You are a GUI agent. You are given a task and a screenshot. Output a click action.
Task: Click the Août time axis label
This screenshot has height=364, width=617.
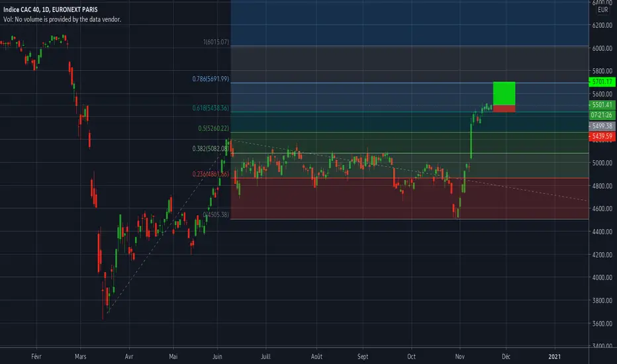point(316,357)
